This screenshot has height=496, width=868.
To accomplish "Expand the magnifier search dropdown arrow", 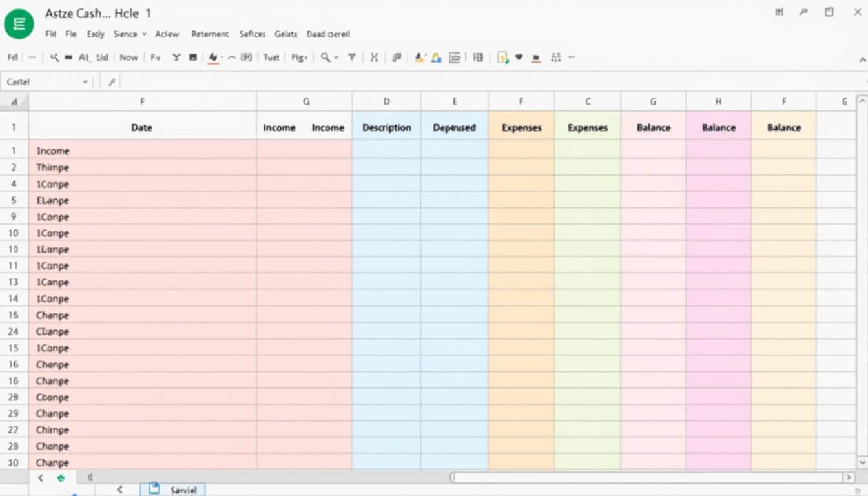I will coord(336,57).
